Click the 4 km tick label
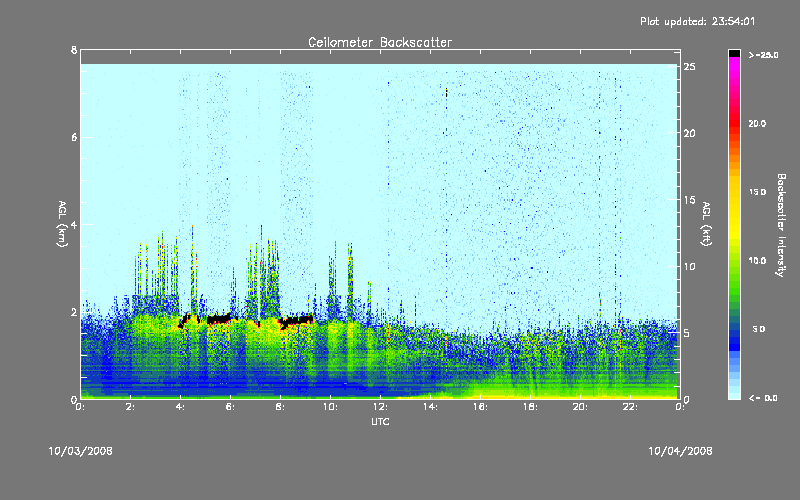The width and height of the screenshot is (800, 500). [74, 224]
